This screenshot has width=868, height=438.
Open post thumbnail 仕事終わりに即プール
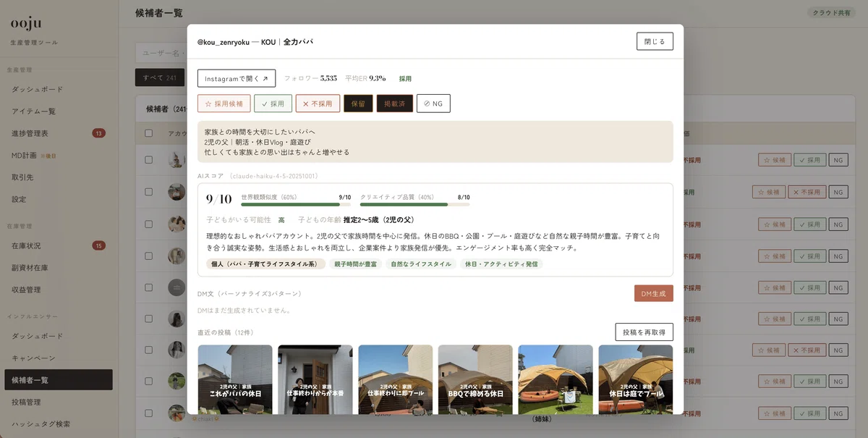coord(396,379)
